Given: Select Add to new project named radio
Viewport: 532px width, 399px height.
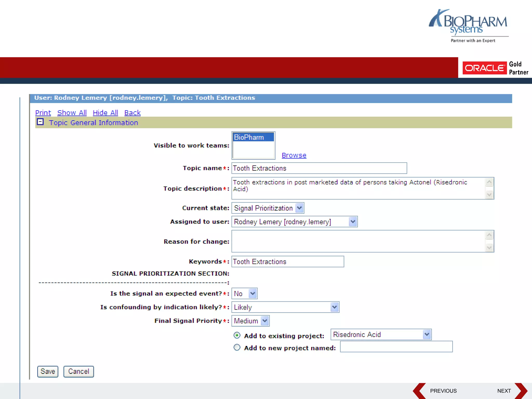Looking at the screenshot, I should coord(237,348).
